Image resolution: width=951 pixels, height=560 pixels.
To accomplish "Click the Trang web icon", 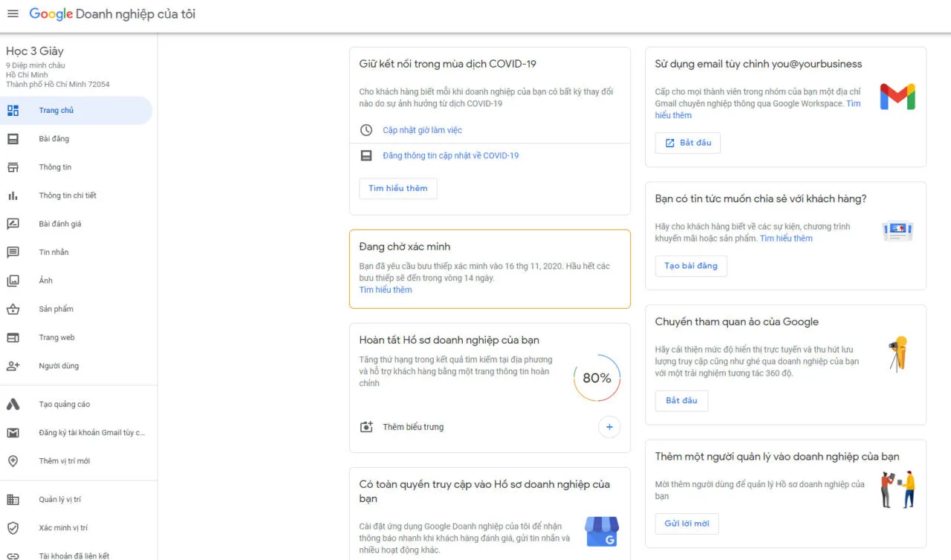I will 13,337.
